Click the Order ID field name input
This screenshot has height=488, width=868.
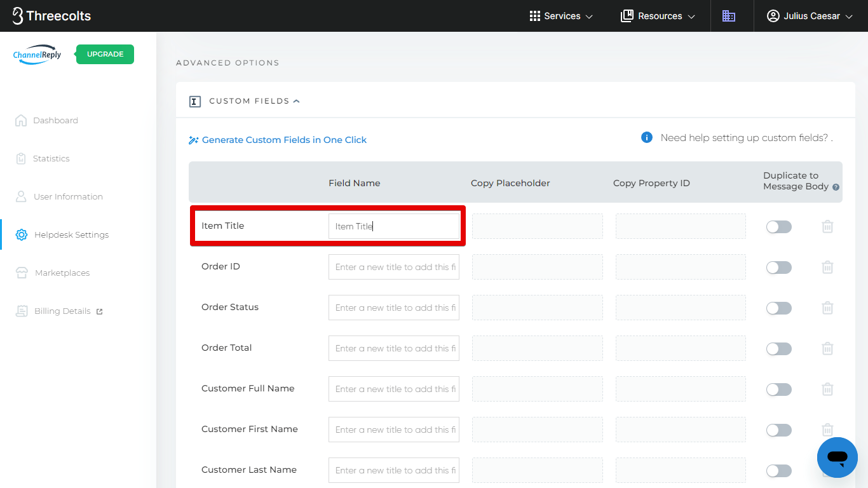[x=393, y=267]
